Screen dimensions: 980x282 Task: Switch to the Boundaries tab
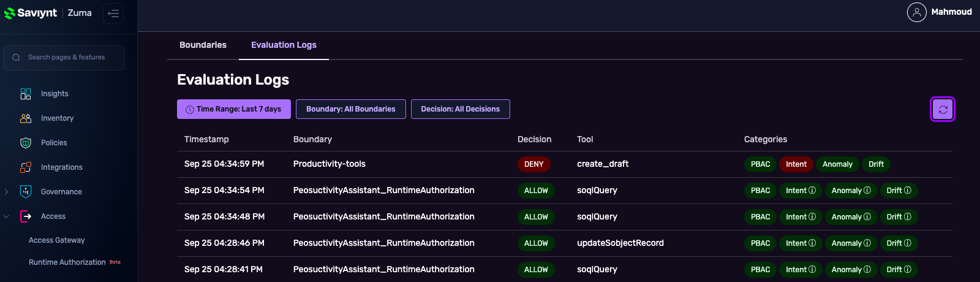click(203, 45)
